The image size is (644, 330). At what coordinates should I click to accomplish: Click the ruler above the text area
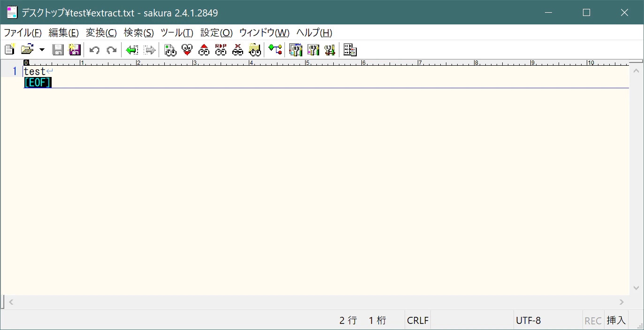point(326,62)
